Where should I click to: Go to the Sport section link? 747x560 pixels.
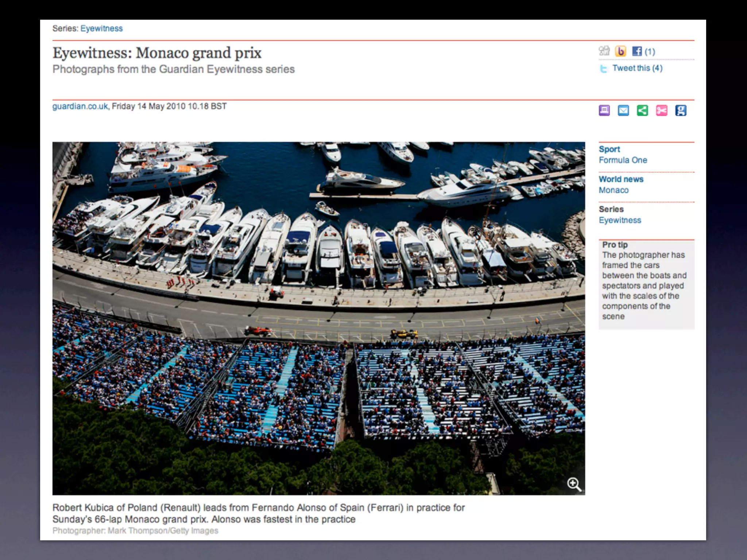point(609,149)
